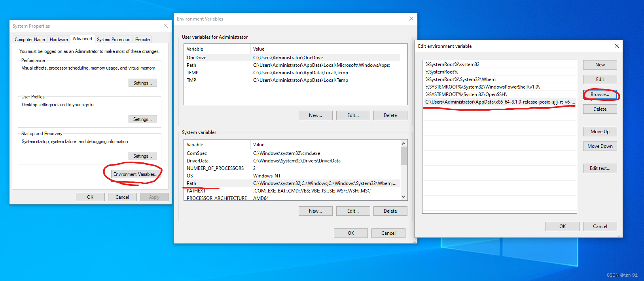Screen dimensions: 644x281
Task: Select the DriverData system variable
Action: (x=292, y=161)
